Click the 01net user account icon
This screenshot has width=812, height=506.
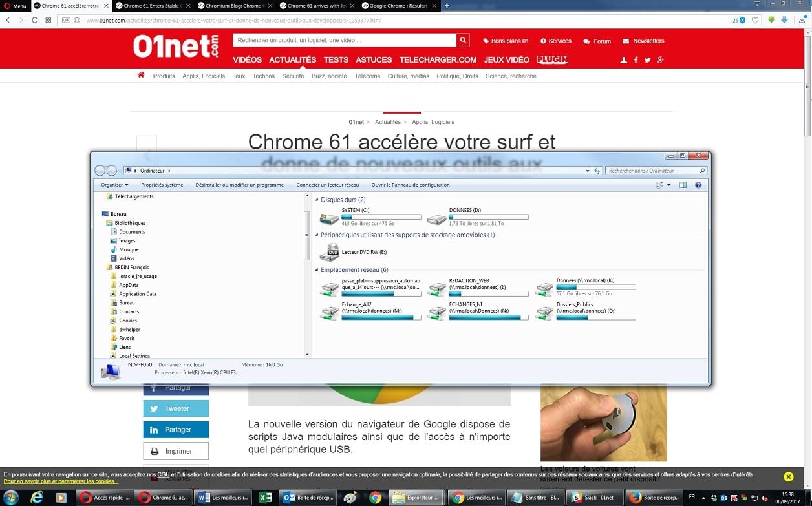623,60
